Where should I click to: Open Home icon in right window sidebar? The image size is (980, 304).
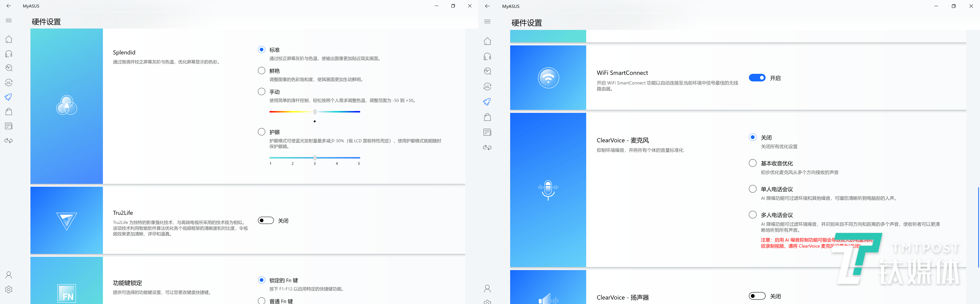coord(487,41)
